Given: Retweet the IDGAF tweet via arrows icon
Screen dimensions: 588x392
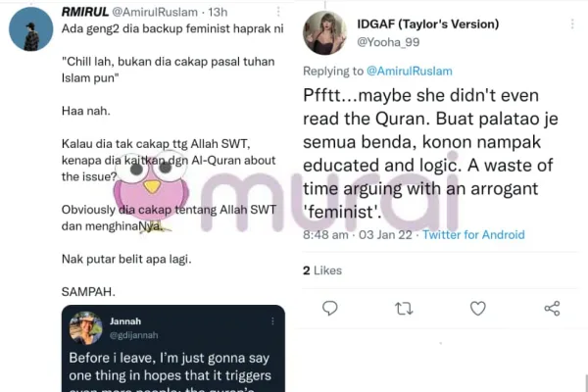Looking at the screenshot, I should coord(404,309).
